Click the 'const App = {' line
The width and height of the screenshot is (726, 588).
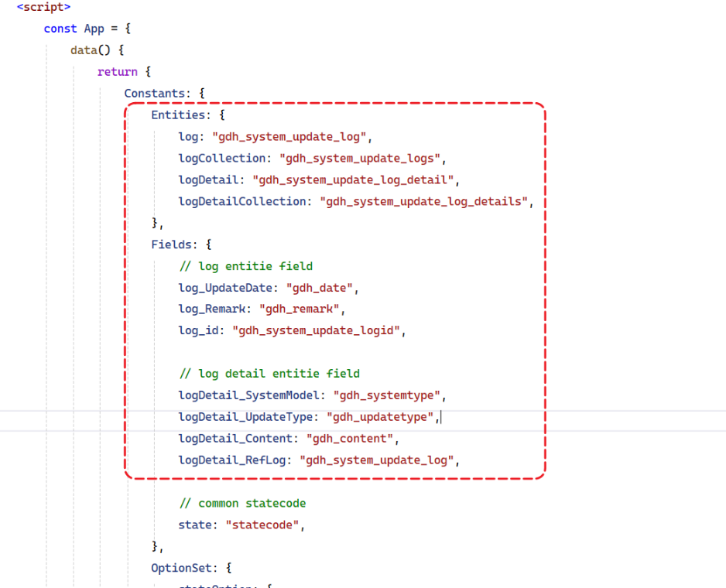coord(87,29)
